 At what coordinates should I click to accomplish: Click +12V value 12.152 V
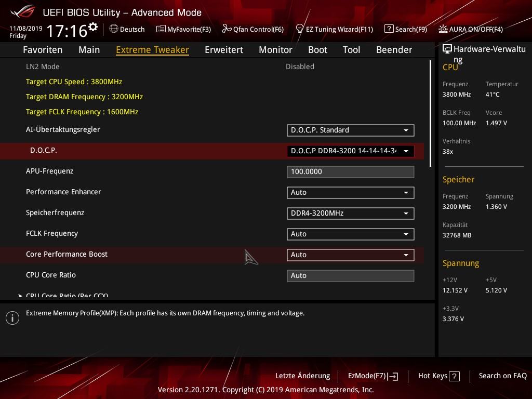455,290
